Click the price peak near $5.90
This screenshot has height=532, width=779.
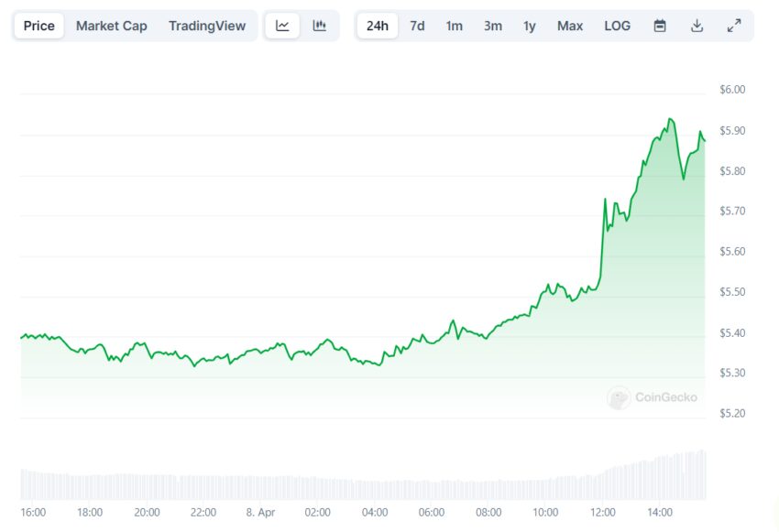671,119
